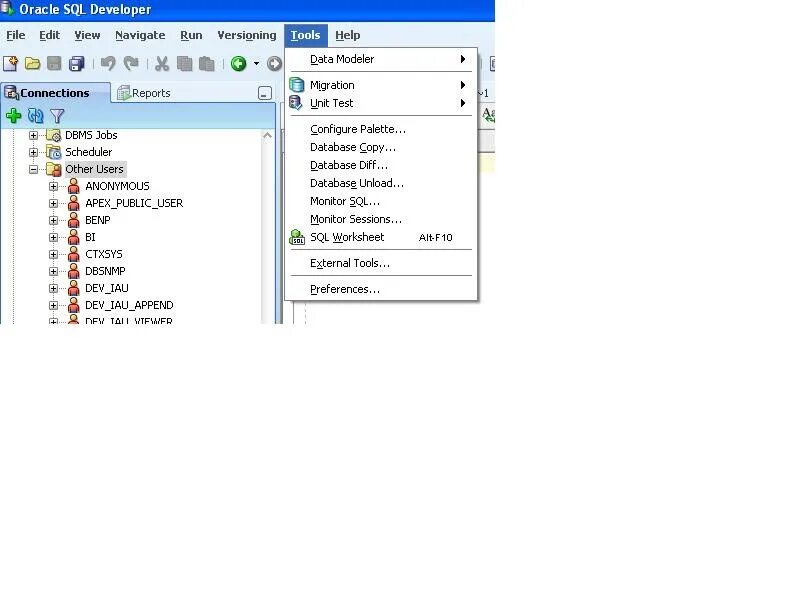Image resolution: width=800 pixels, height=600 pixels.
Task: Click the Save toolbar icon
Action: 54,64
